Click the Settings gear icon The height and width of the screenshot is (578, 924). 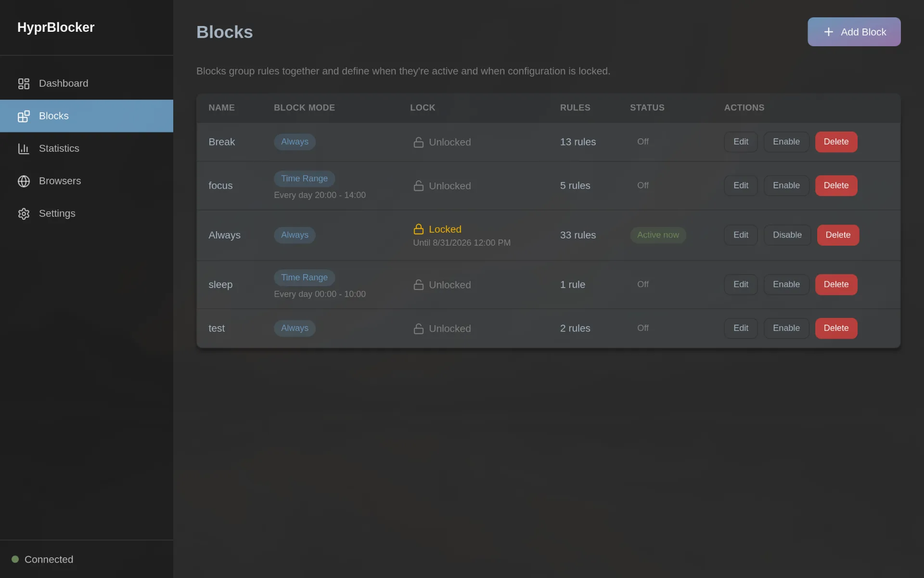pos(24,214)
